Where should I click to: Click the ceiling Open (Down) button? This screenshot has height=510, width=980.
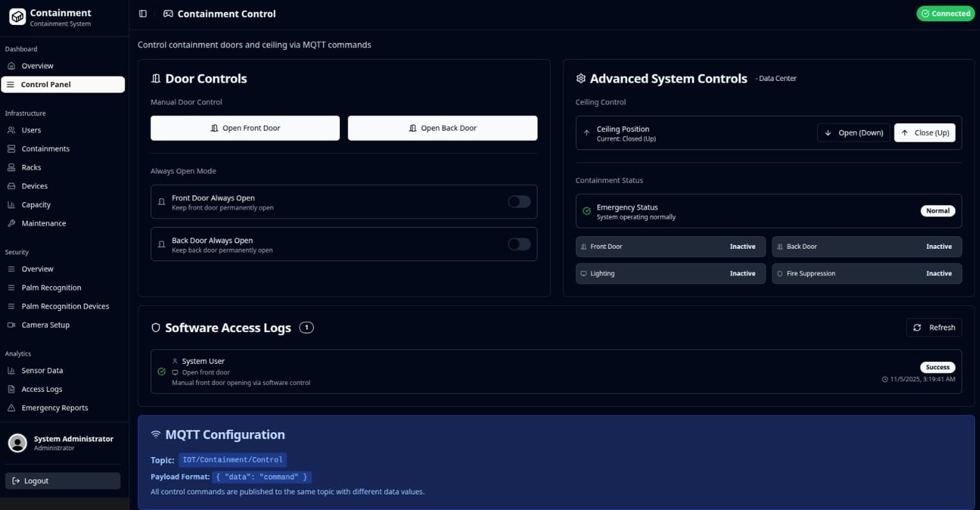[x=853, y=133]
